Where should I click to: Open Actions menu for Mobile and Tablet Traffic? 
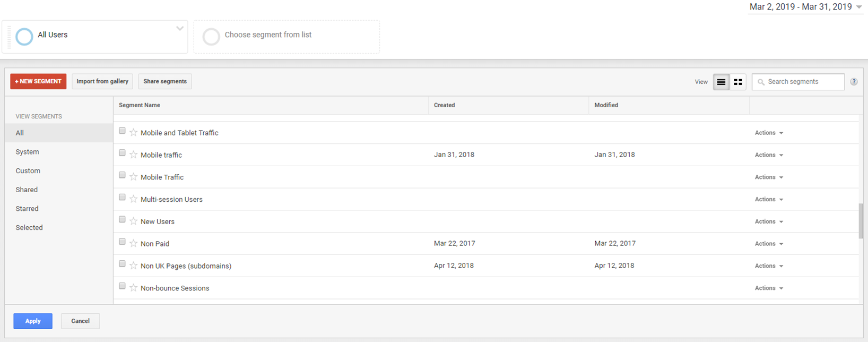(769, 133)
